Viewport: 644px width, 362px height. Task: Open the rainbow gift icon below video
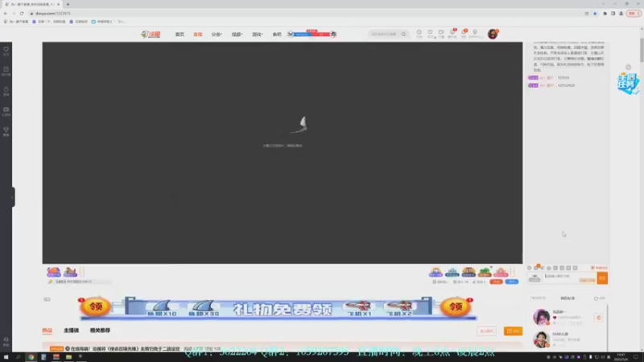click(x=436, y=272)
